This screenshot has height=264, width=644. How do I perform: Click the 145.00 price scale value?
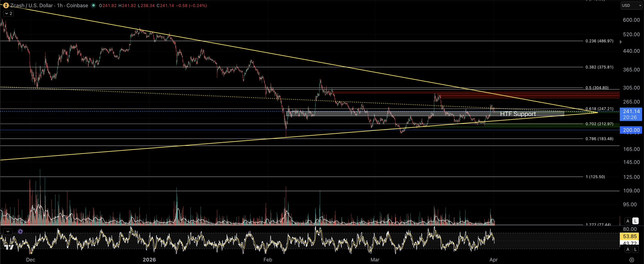coord(631,162)
